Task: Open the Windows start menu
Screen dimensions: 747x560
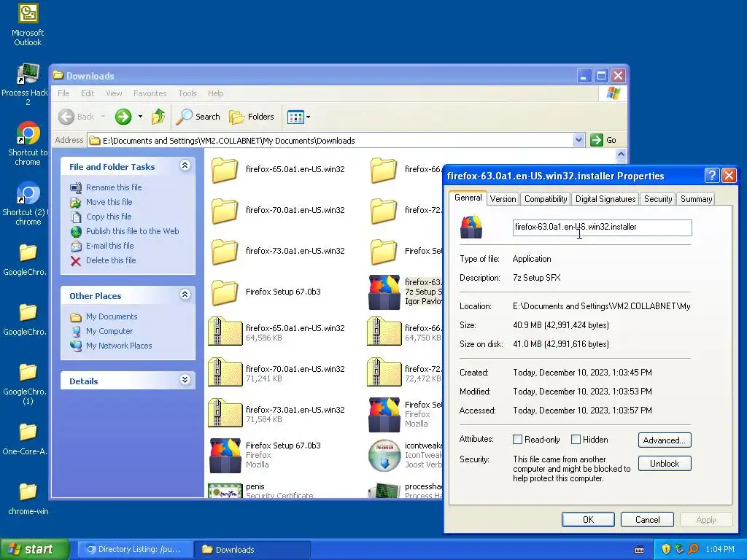Action: [35, 549]
